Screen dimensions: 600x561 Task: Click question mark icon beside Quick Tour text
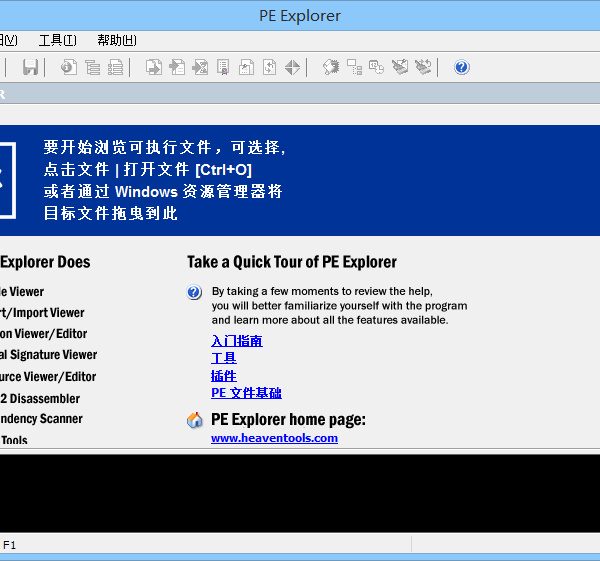click(195, 293)
